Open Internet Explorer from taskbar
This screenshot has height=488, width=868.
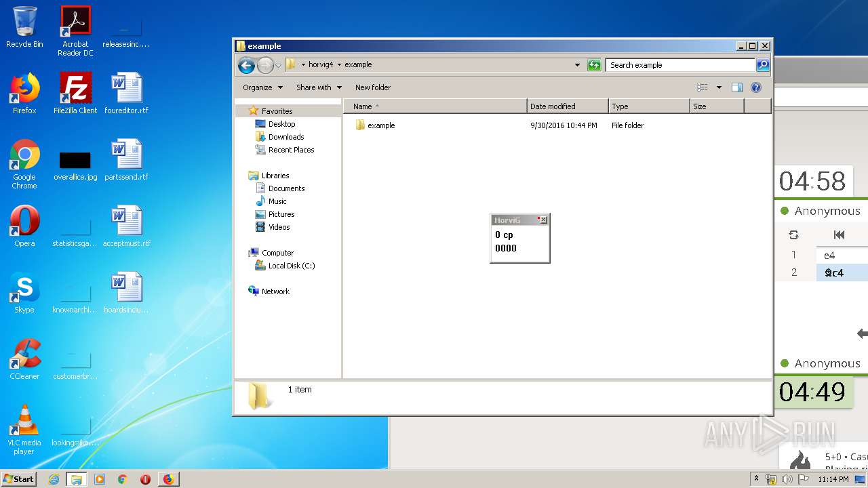[54, 479]
